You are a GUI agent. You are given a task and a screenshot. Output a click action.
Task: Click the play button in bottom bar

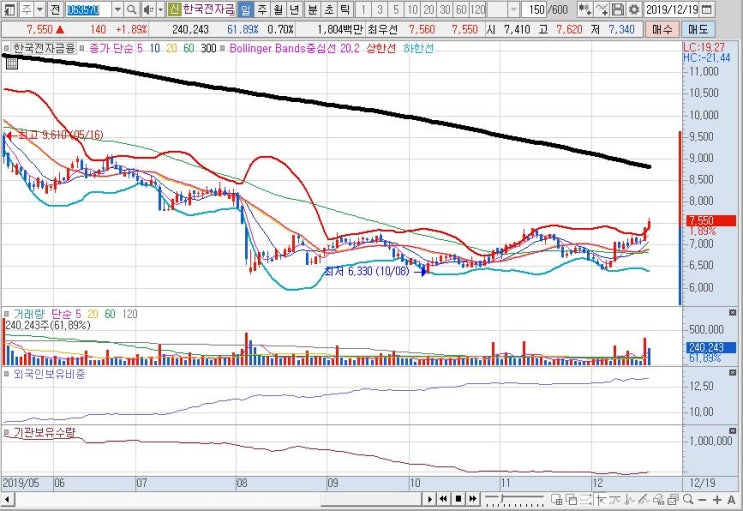[x=429, y=499]
